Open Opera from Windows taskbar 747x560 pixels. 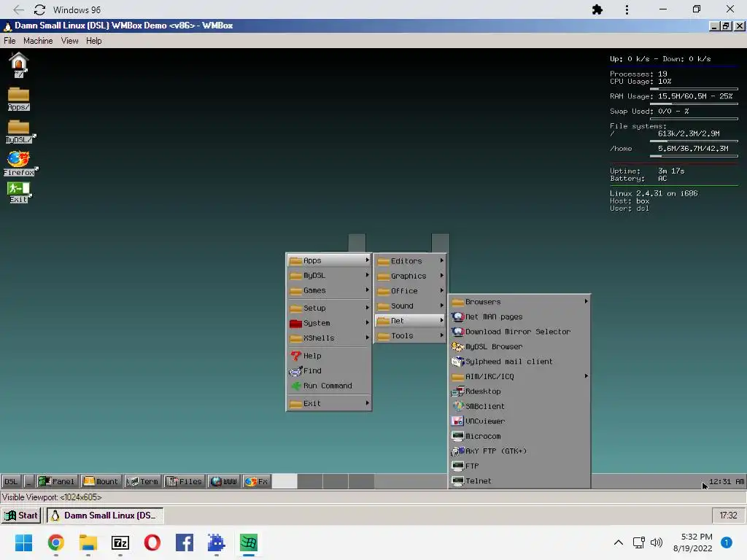pyautogui.click(x=152, y=542)
